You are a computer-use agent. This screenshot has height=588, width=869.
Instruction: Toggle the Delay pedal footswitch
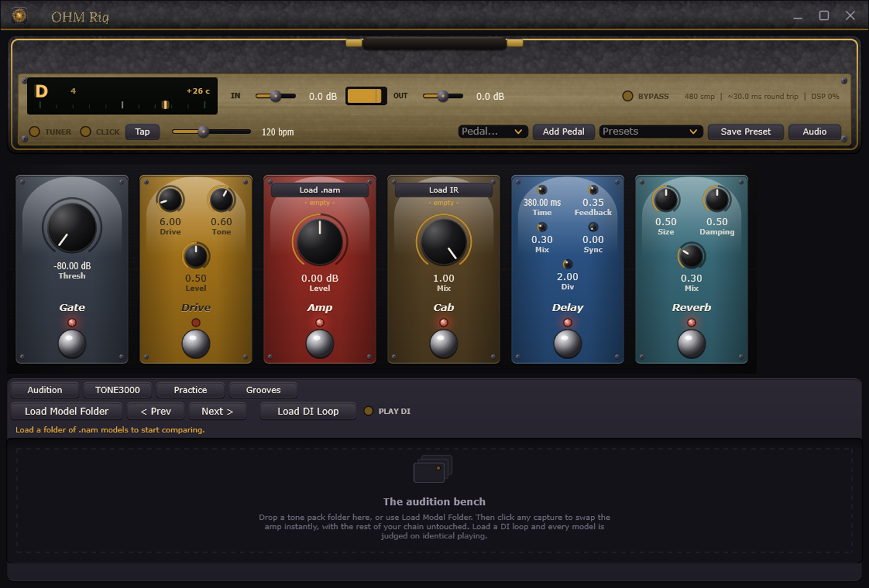click(567, 344)
